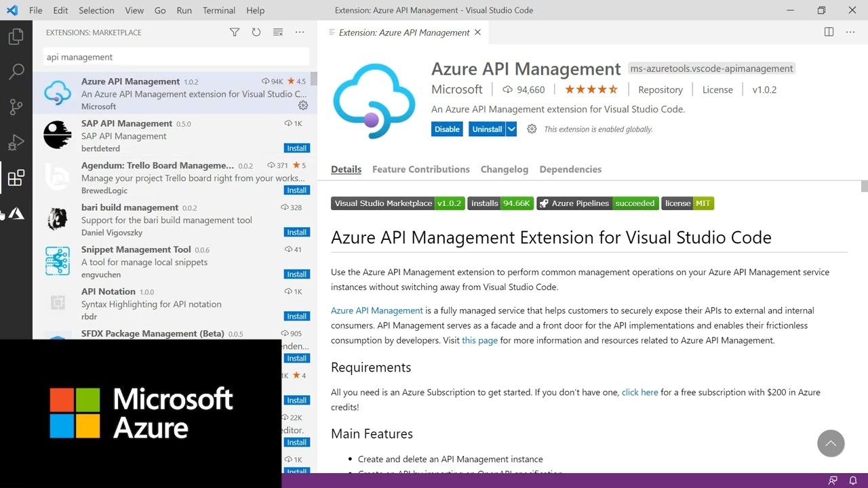
Task: Click the license MIT badge
Action: 688,203
